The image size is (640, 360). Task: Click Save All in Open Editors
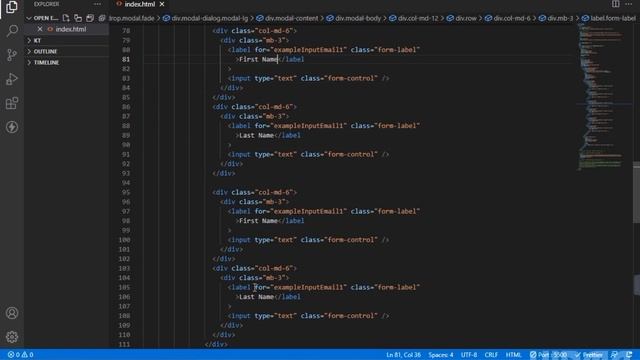coord(90,18)
